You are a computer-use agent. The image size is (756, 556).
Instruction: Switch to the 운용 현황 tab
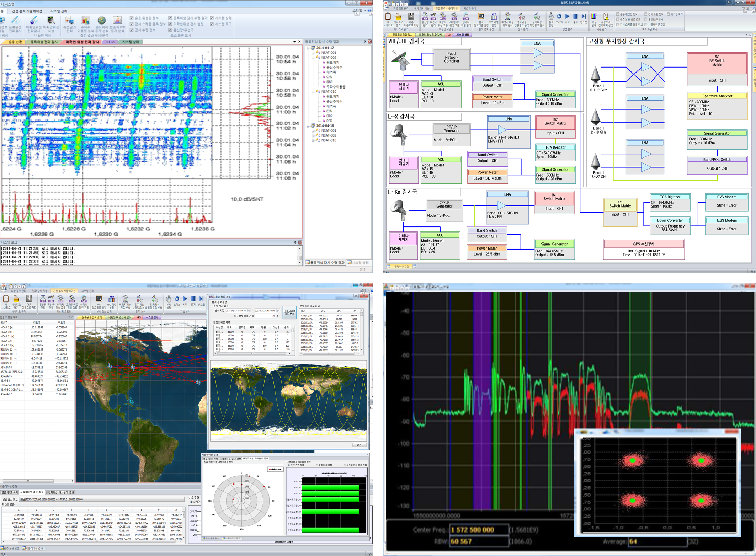tap(15, 42)
